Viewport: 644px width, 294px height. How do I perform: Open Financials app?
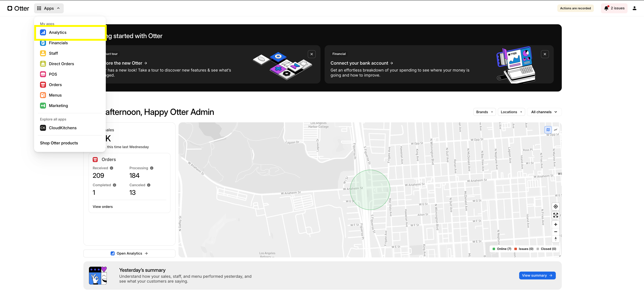(70, 43)
